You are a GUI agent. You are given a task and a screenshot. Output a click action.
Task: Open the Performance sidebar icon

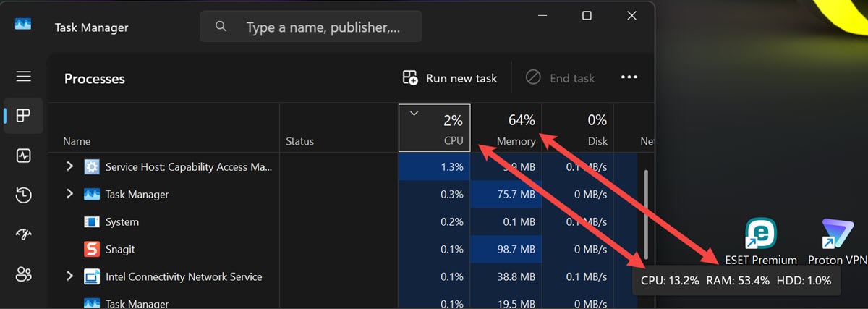click(x=24, y=156)
